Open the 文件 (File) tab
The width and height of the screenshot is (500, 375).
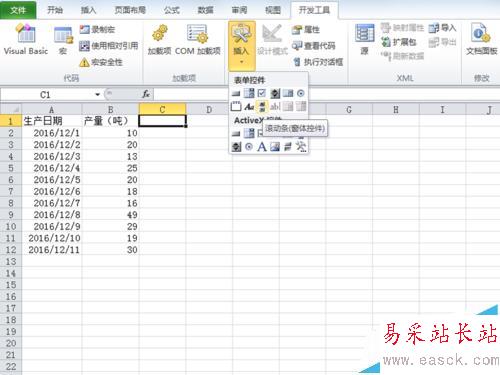pos(18,10)
